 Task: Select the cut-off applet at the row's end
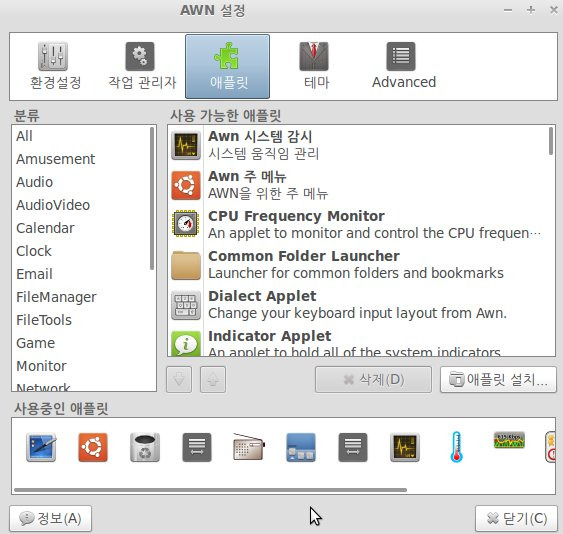coord(550,447)
